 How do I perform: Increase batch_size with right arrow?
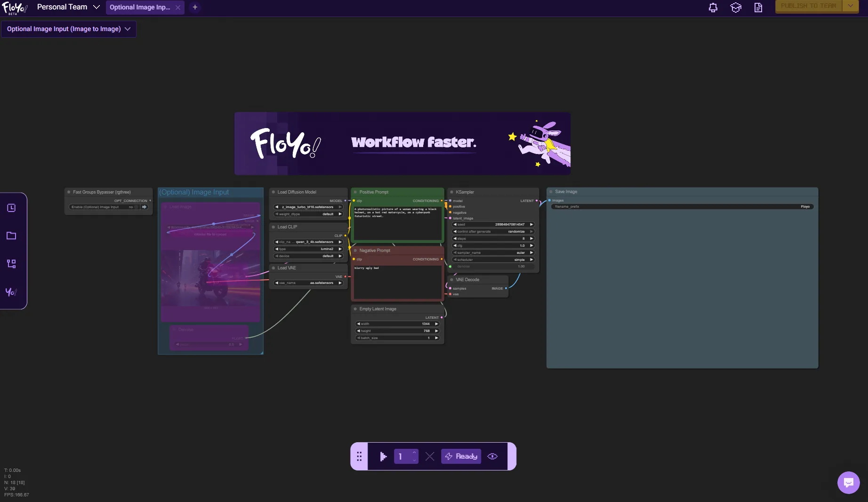436,338
